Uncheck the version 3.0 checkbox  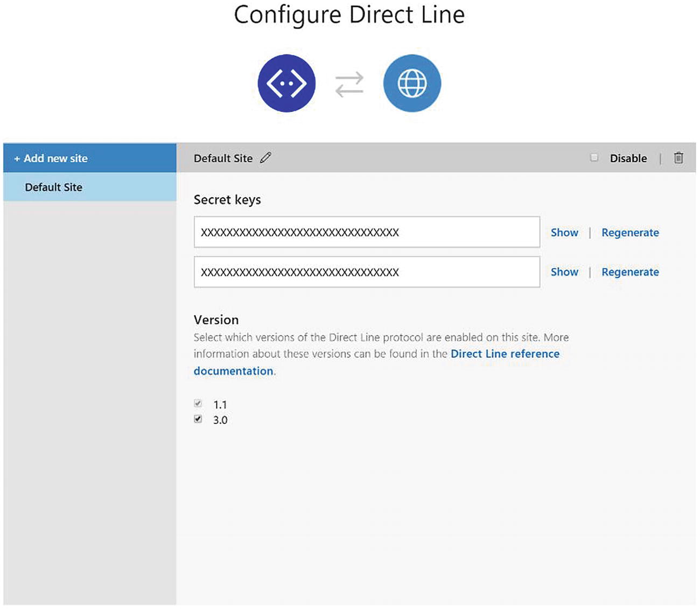(198, 419)
